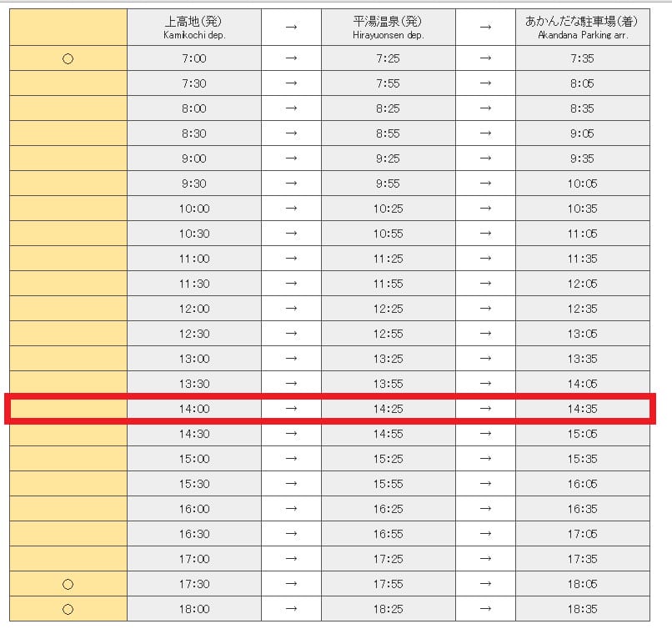This screenshot has height=639, width=672.
Task: Click the circle mark in the 17:30 row
Action: 68,584
